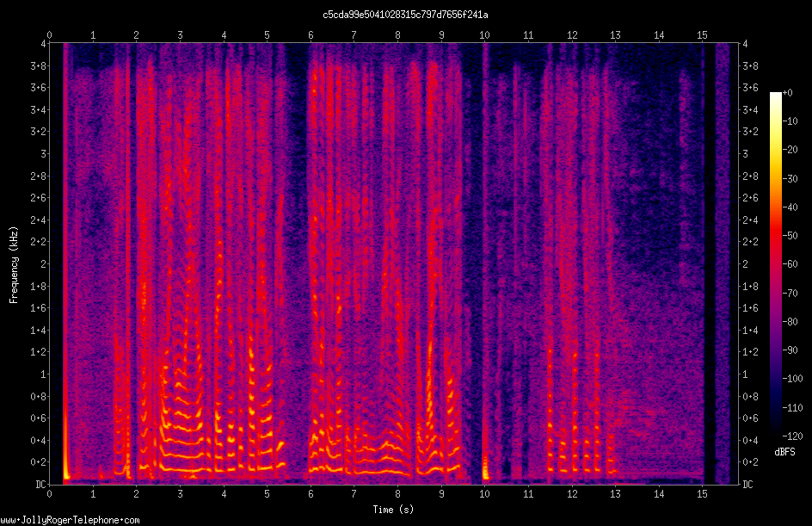Click the '-90' color scale label
Screen dimensions: 812x526
point(790,350)
